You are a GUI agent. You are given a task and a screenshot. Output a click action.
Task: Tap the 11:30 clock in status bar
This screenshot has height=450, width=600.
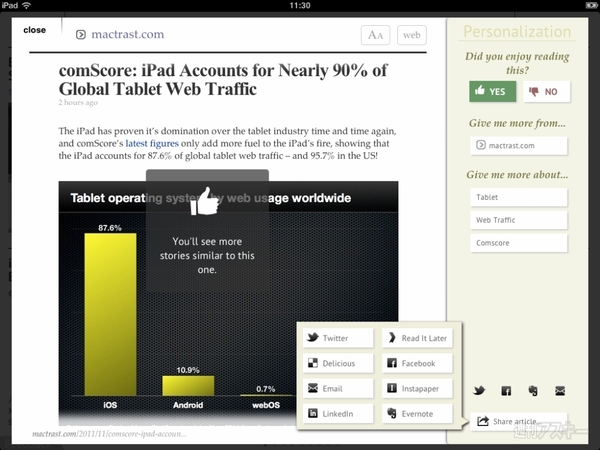[300, 5]
